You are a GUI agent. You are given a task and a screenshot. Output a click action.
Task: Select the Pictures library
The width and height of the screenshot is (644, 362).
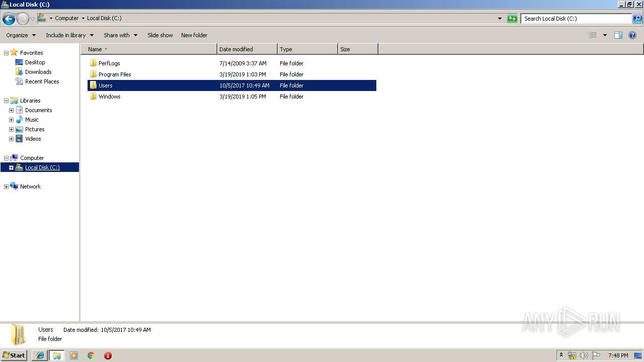pyautogui.click(x=35, y=129)
